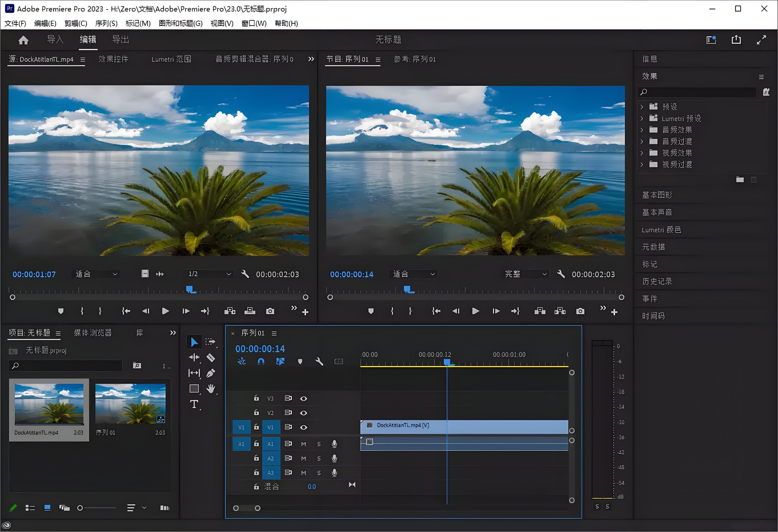This screenshot has width=778, height=532.
Task: Select the Pen tool
Action: pos(211,373)
